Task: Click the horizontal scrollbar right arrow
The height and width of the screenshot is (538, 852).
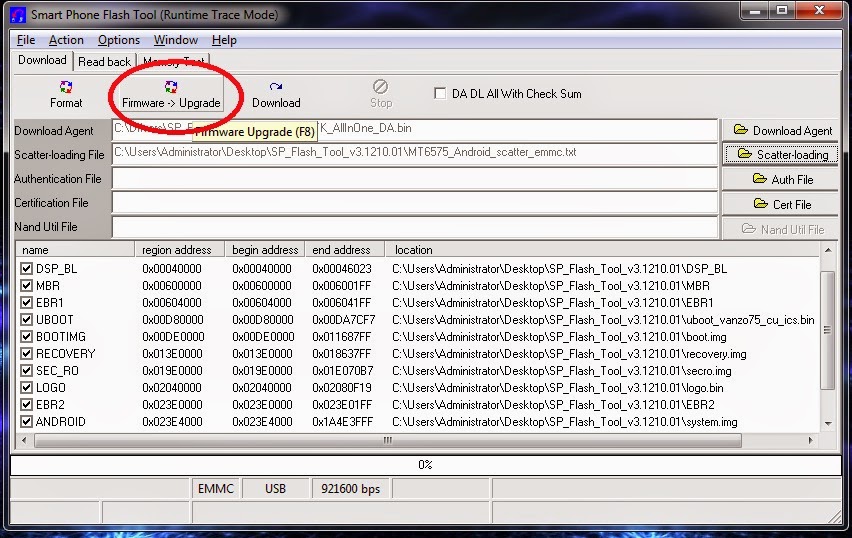Action: 811,440
